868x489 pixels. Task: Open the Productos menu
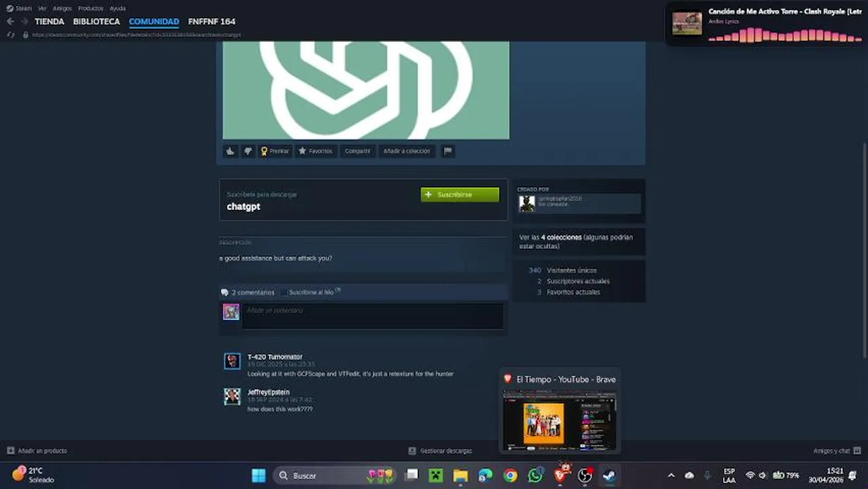click(x=90, y=8)
